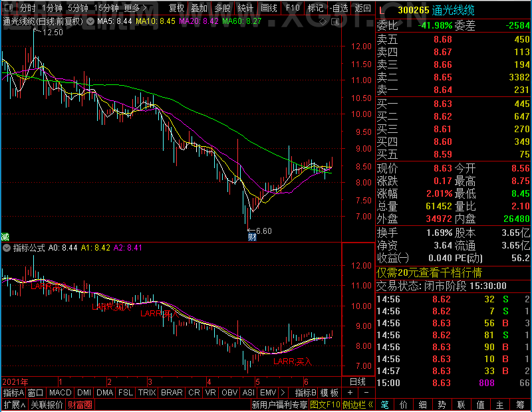
Task: Collapse 侧边栏 sidebar
Action: [x=357, y=405]
